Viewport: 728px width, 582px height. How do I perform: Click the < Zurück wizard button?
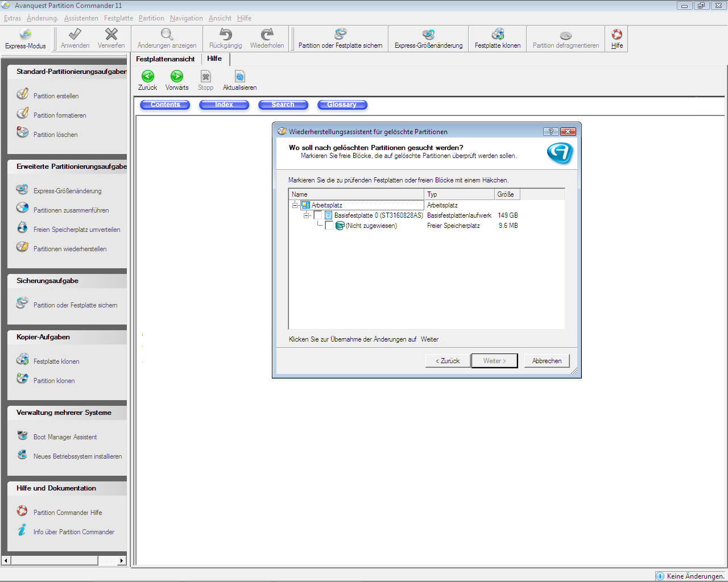tap(448, 361)
